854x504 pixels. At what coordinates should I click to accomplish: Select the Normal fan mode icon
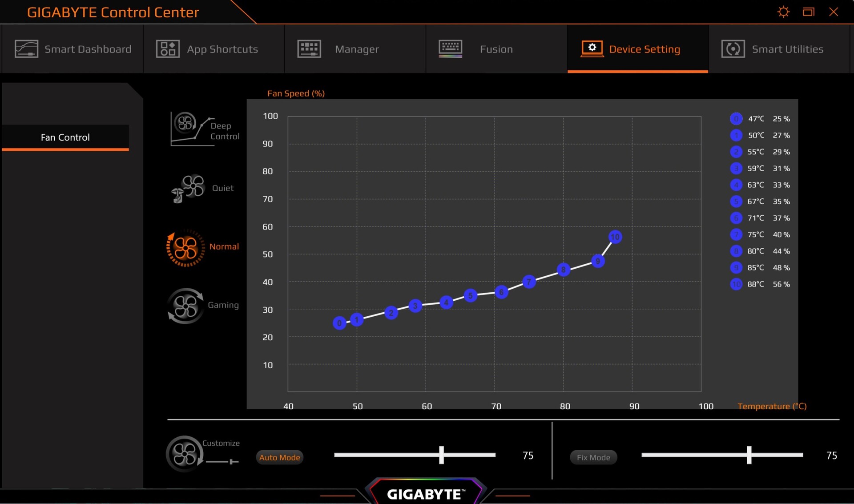[185, 248]
